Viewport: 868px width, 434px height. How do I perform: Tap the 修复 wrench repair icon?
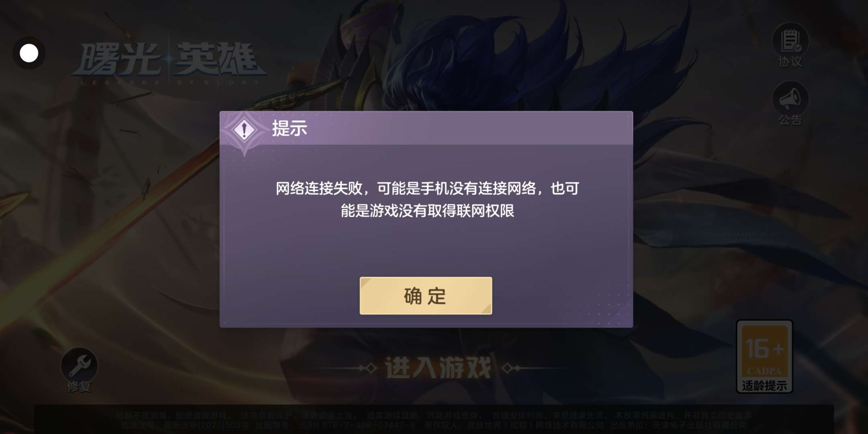click(x=79, y=365)
